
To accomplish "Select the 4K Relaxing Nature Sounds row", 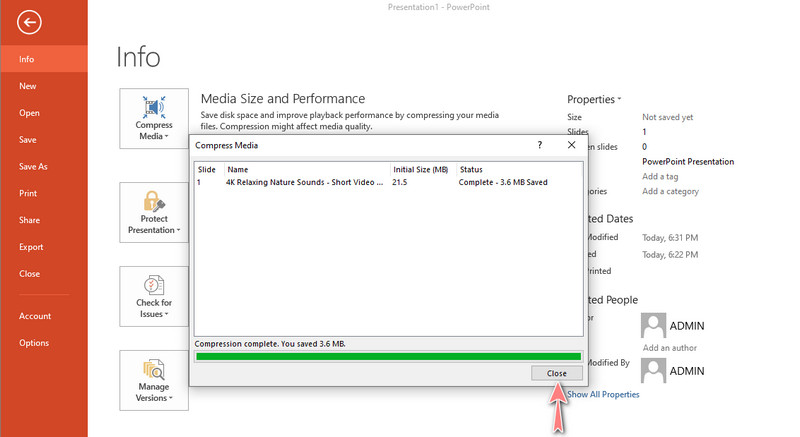I will point(304,183).
